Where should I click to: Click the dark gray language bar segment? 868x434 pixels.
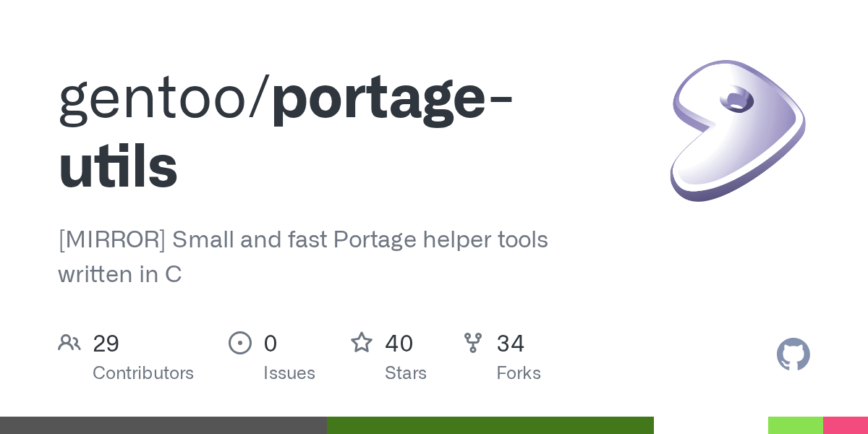[x=163, y=425]
